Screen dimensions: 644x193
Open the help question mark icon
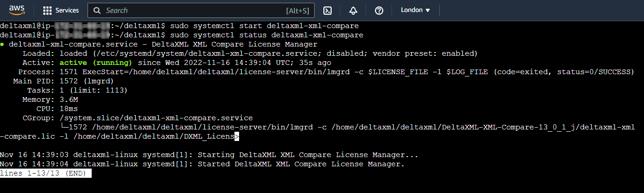pyautogui.click(x=379, y=10)
